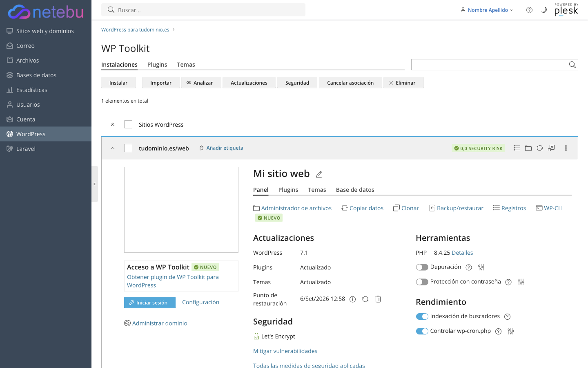This screenshot has height=368, width=588.
Task: Click Cancelar asociación button
Action: [x=350, y=83]
